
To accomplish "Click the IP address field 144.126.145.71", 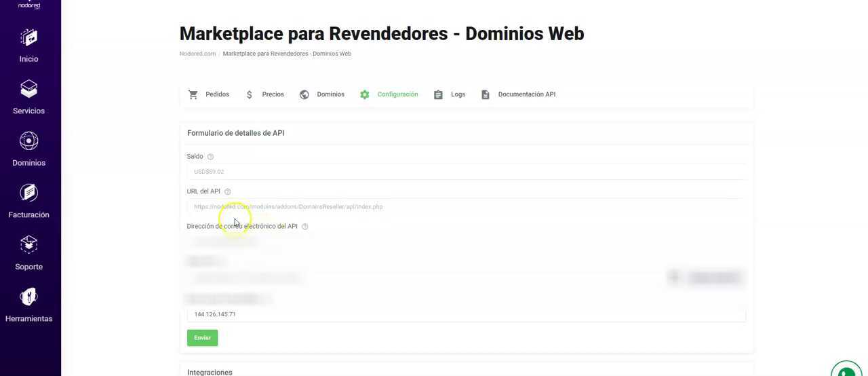I will coord(466,314).
